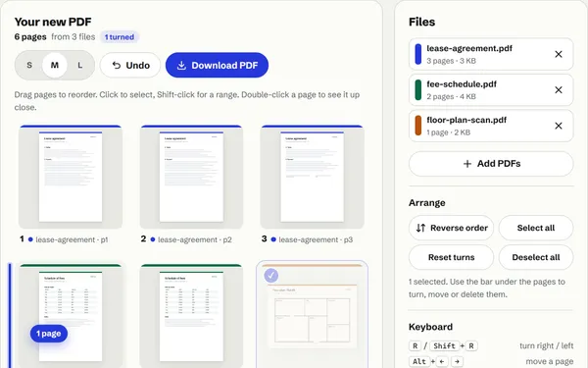Viewport: 588px width, 368px height.
Task: Reset all page turns
Action: (451, 257)
